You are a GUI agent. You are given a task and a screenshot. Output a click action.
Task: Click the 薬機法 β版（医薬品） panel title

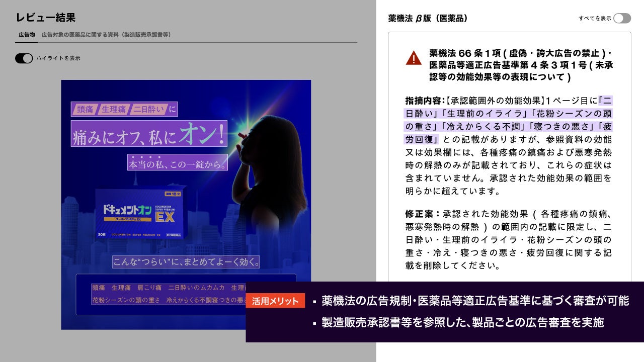coord(428,19)
